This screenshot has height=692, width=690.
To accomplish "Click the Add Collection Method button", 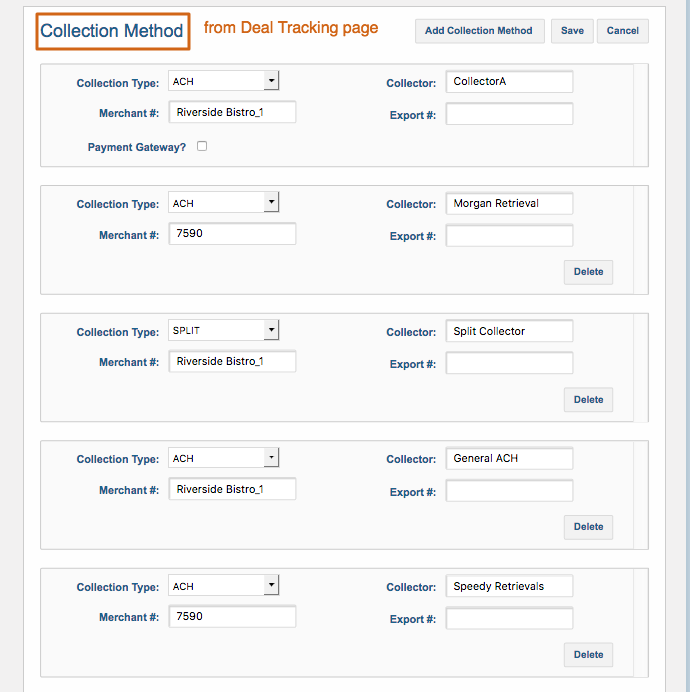I will coord(479,31).
